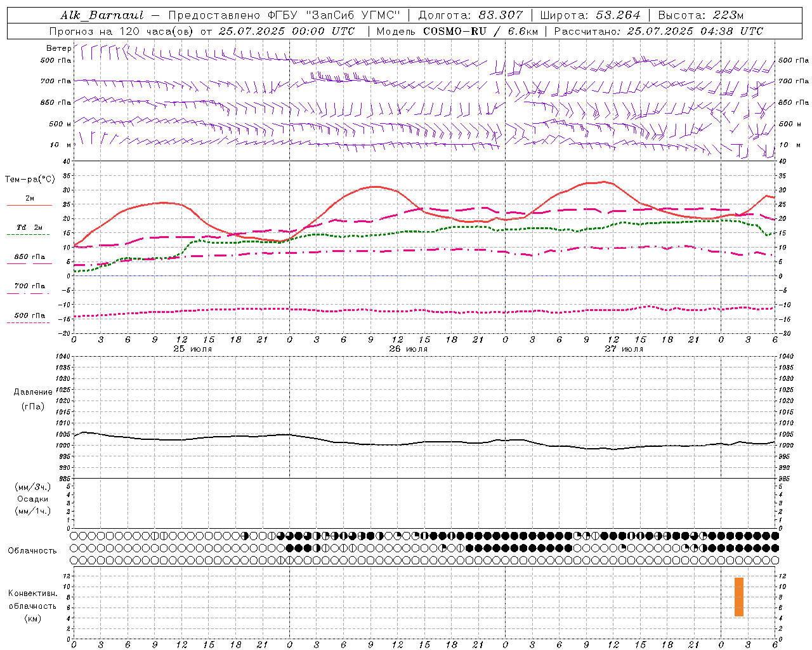Select the (км) unit label

pos(32,618)
